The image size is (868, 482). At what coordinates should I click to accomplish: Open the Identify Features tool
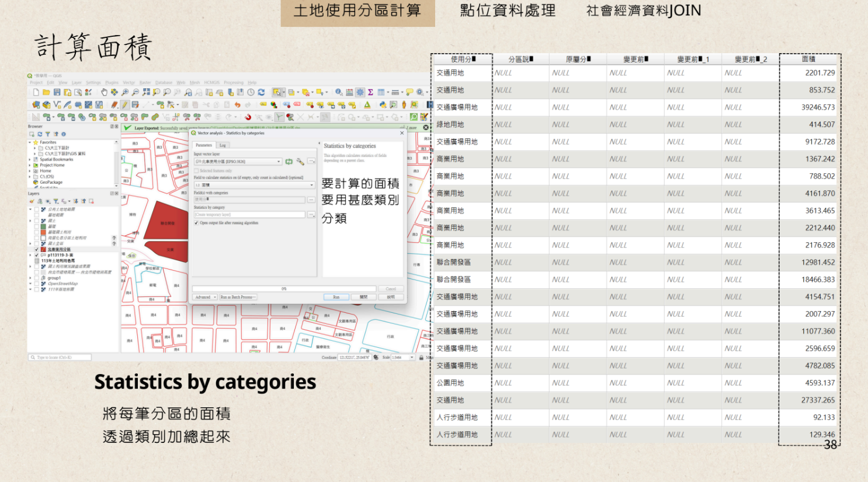pyautogui.click(x=339, y=92)
